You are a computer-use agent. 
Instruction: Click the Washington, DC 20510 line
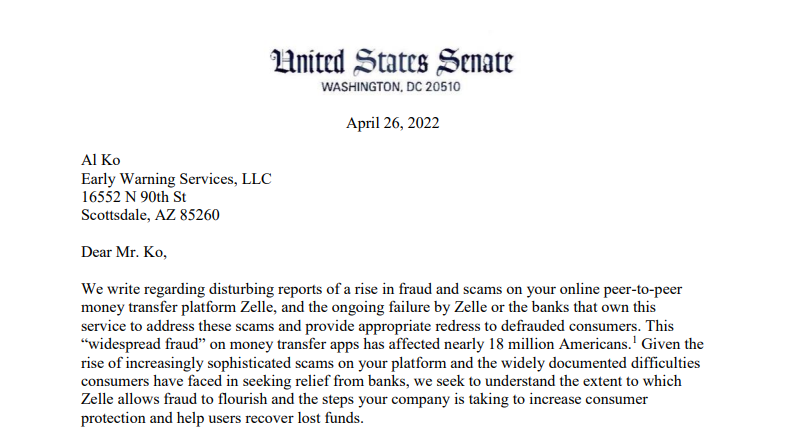coord(392,87)
